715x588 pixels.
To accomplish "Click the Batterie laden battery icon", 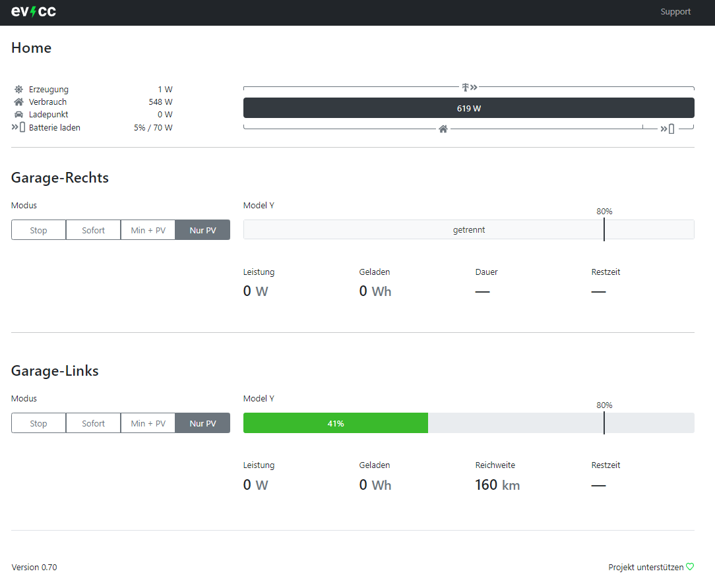I will 18,127.
